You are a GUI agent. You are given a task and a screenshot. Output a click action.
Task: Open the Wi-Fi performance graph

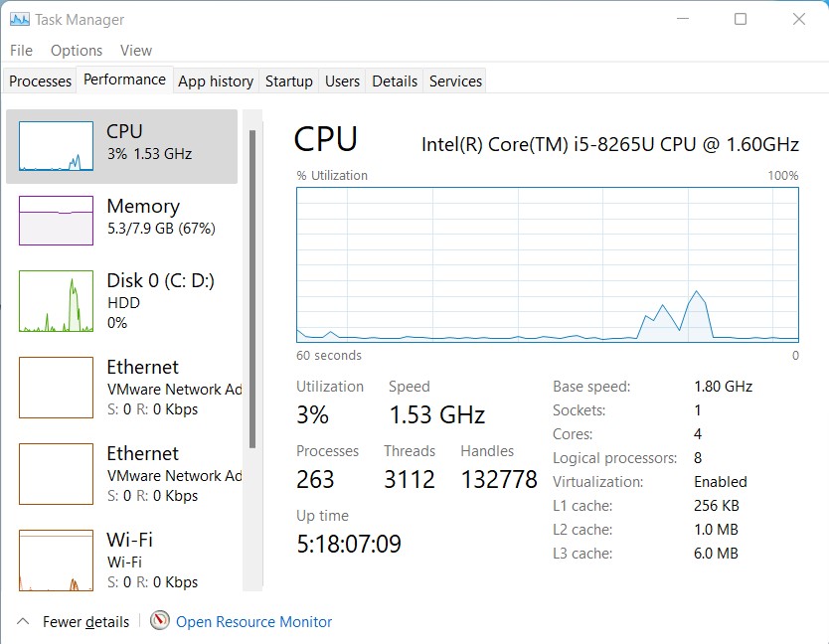[x=119, y=553]
